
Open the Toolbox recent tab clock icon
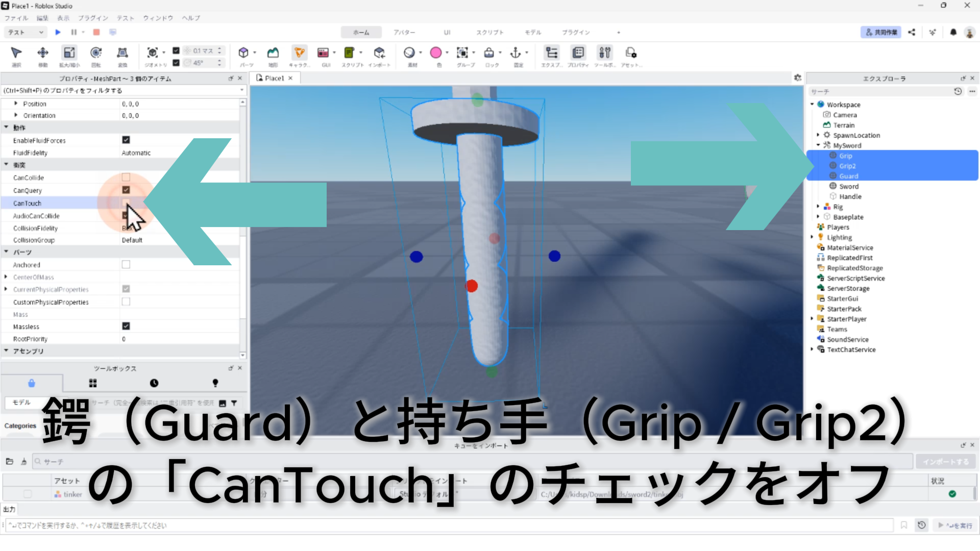(x=154, y=383)
